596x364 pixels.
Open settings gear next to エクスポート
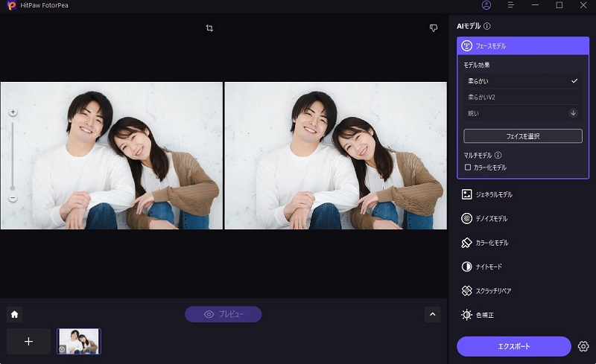[583, 346]
